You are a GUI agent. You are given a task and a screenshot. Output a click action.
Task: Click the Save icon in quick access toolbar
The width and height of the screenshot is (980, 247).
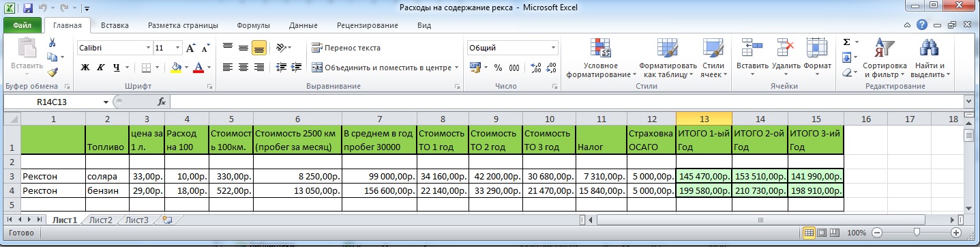pyautogui.click(x=27, y=8)
